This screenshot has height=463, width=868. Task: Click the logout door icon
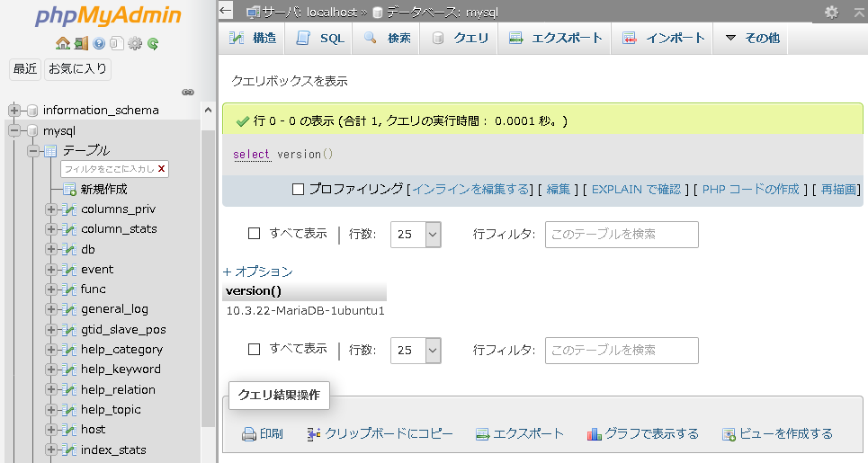point(81,44)
